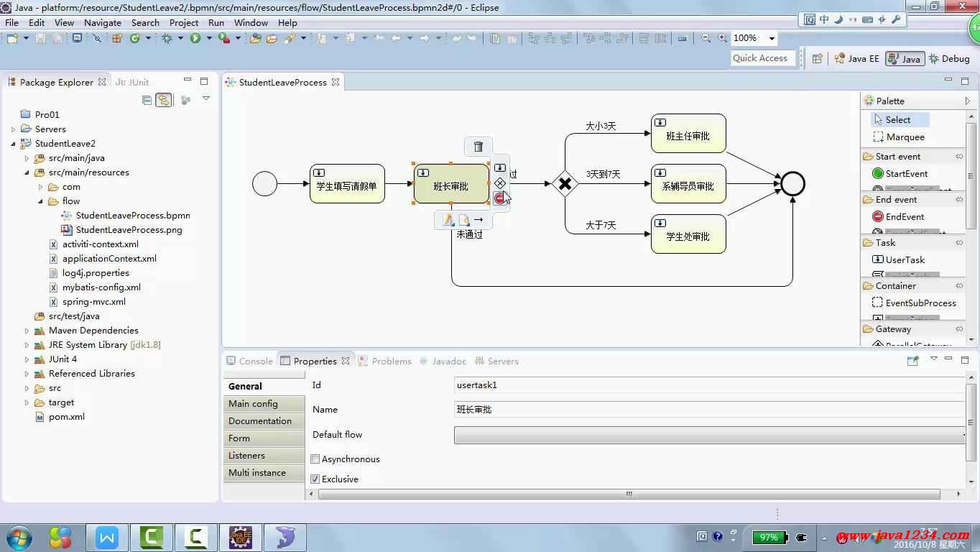980x552 pixels.
Task: Click the red end event quick icon beside task
Action: click(x=500, y=198)
